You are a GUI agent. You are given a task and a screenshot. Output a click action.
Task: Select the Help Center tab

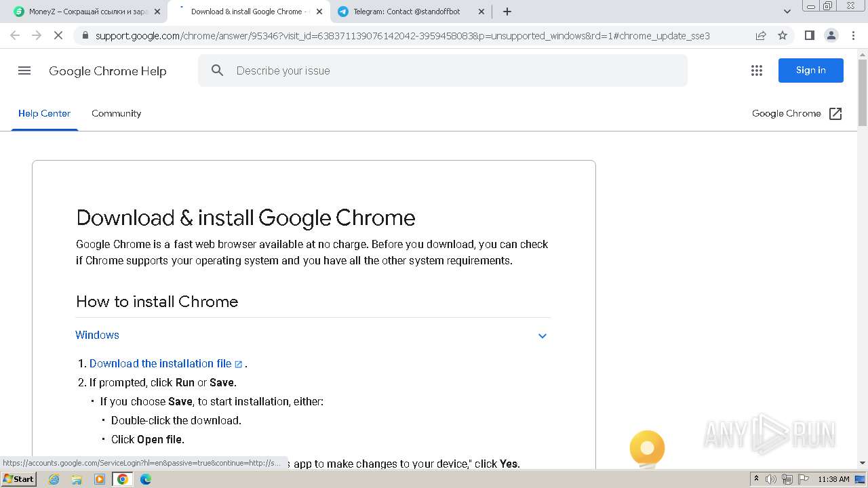coord(44,113)
